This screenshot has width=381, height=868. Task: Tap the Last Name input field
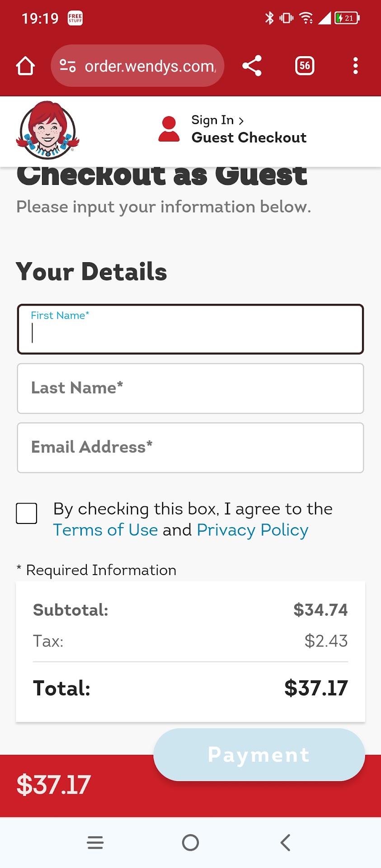click(x=190, y=388)
